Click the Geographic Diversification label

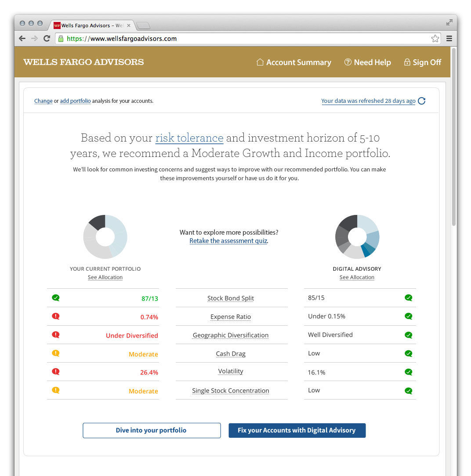pyautogui.click(x=231, y=335)
